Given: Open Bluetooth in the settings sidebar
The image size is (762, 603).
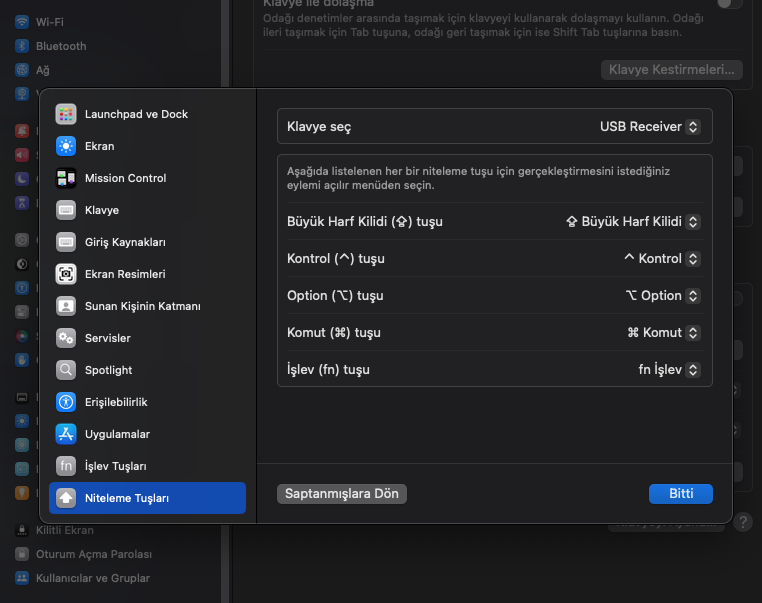Looking at the screenshot, I should pyautogui.click(x=60, y=46).
